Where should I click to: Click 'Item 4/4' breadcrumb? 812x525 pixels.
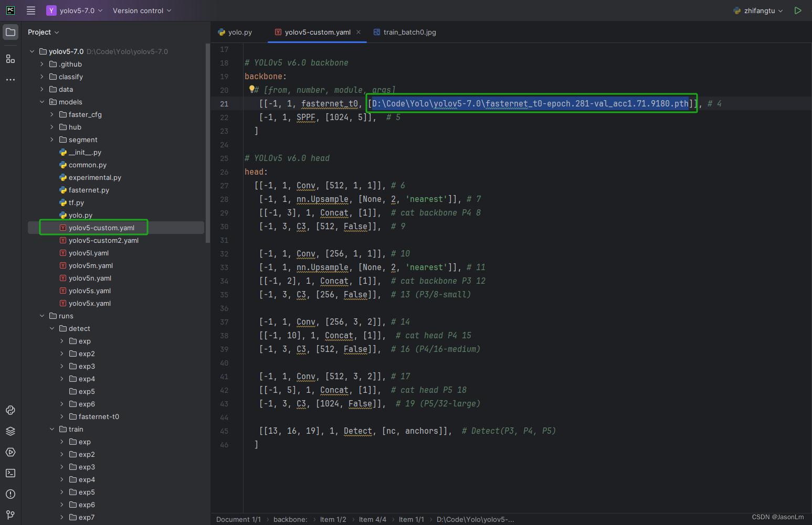(373, 519)
